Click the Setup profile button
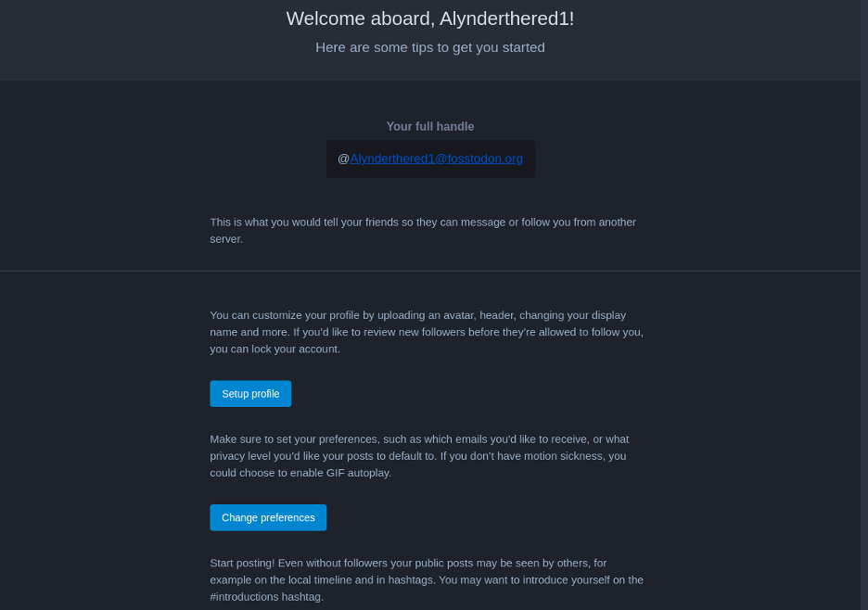The width and height of the screenshot is (868, 610). click(x=250, y=394)
